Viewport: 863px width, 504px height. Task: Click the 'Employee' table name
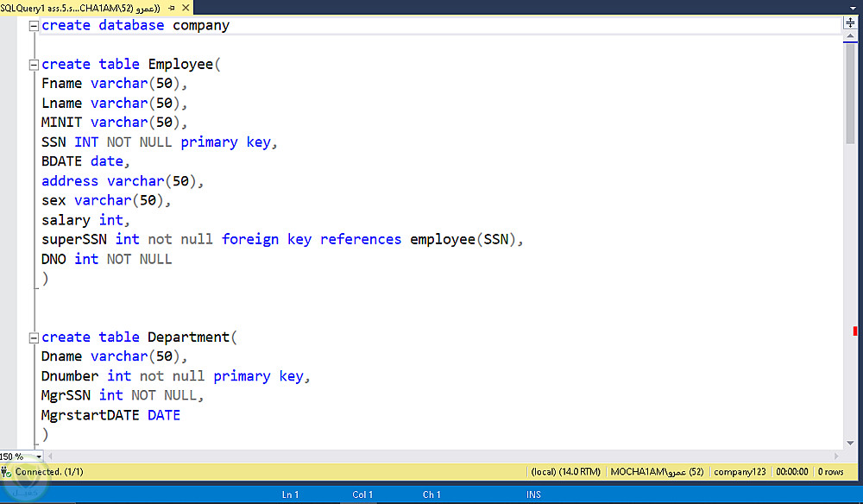180,65
